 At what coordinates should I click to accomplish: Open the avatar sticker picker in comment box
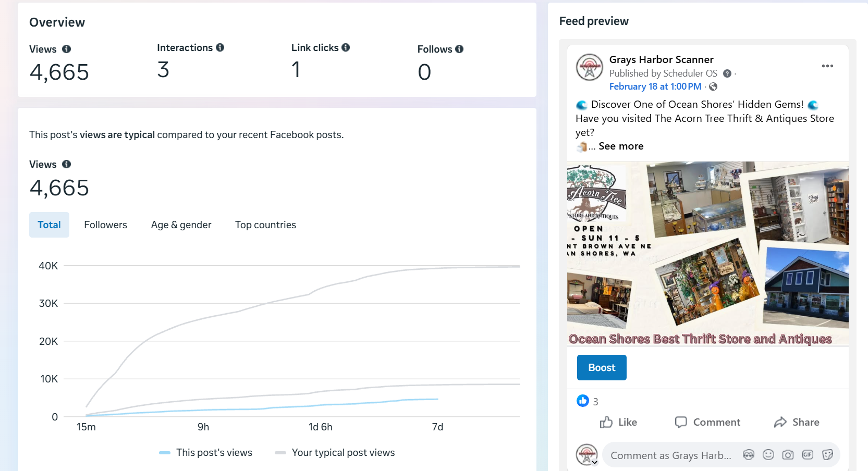click(749, 455)
